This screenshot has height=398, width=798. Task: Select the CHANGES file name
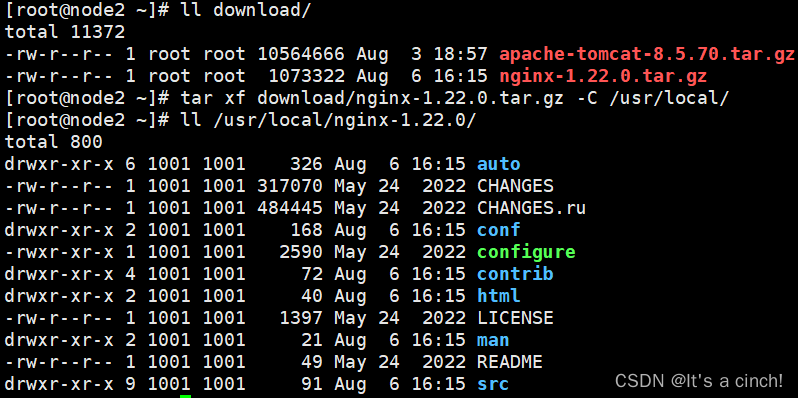515,186
